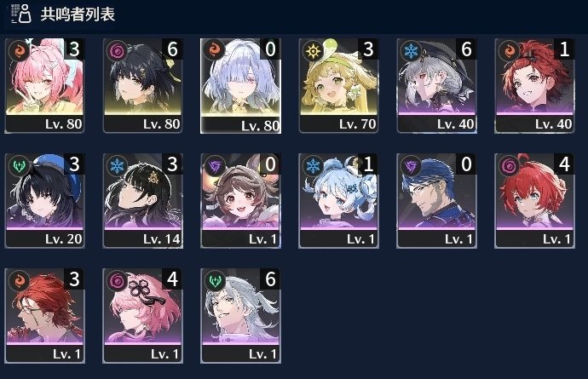Select the brown-haired girl Lv. 1 card
This screenshot has height=379, width=588.
[x=241, y=200]
